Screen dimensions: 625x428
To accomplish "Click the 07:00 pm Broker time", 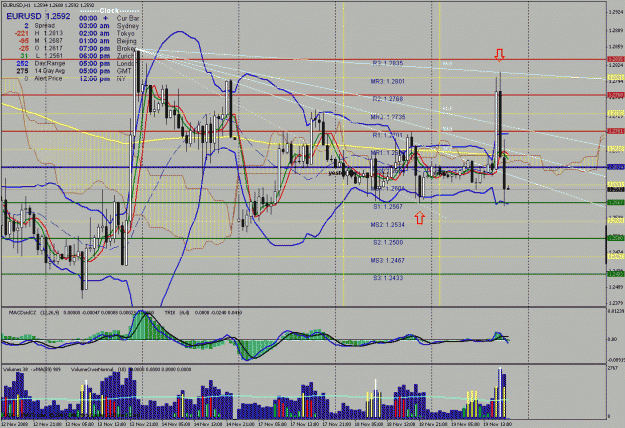I will pyautogui.click(x=94, y=49).
